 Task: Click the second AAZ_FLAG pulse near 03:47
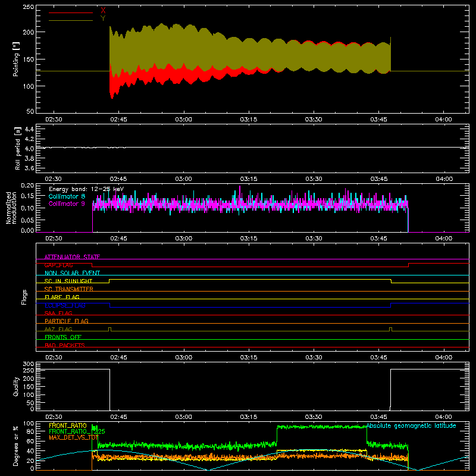pos(391,329)
